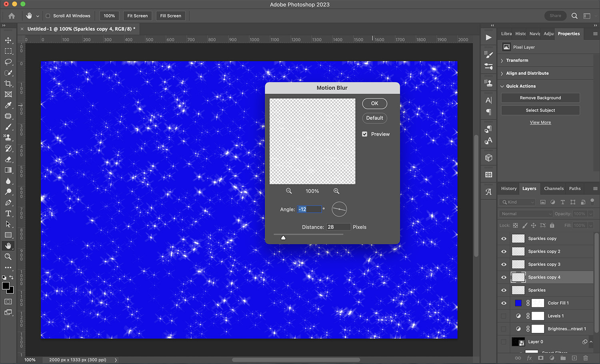Open the Adjustments panel tab
The width and height of the screenshot is (600, 364).
[548, 34]
